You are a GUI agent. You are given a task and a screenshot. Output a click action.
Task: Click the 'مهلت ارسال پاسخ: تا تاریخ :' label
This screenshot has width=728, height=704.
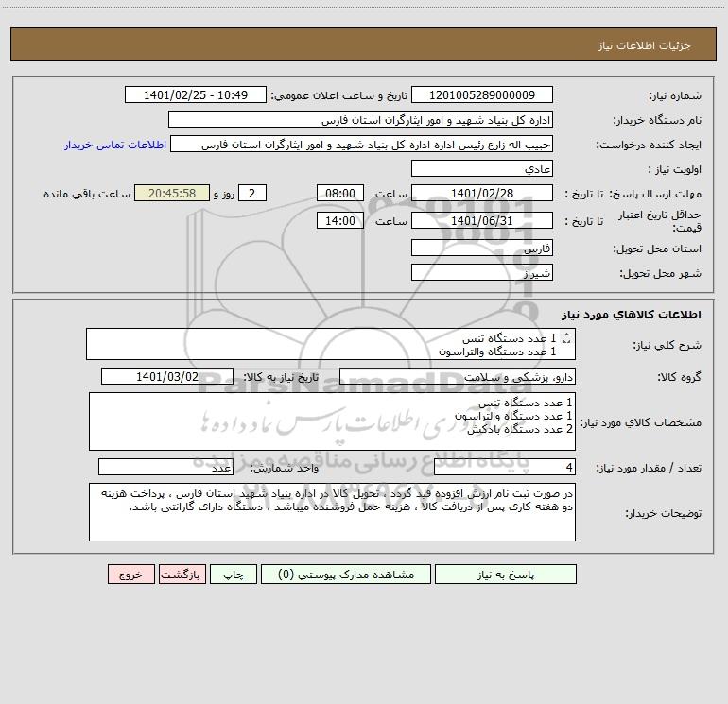(633, 194)
